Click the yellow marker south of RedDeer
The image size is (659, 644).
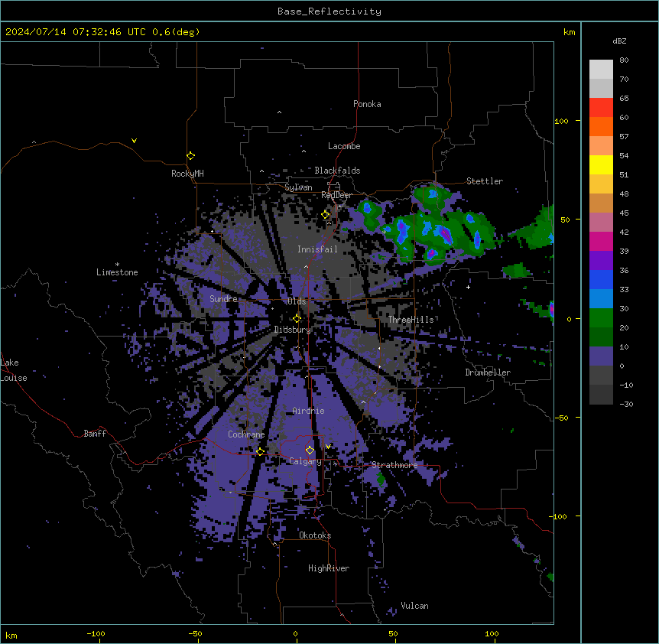click(326, 215)
